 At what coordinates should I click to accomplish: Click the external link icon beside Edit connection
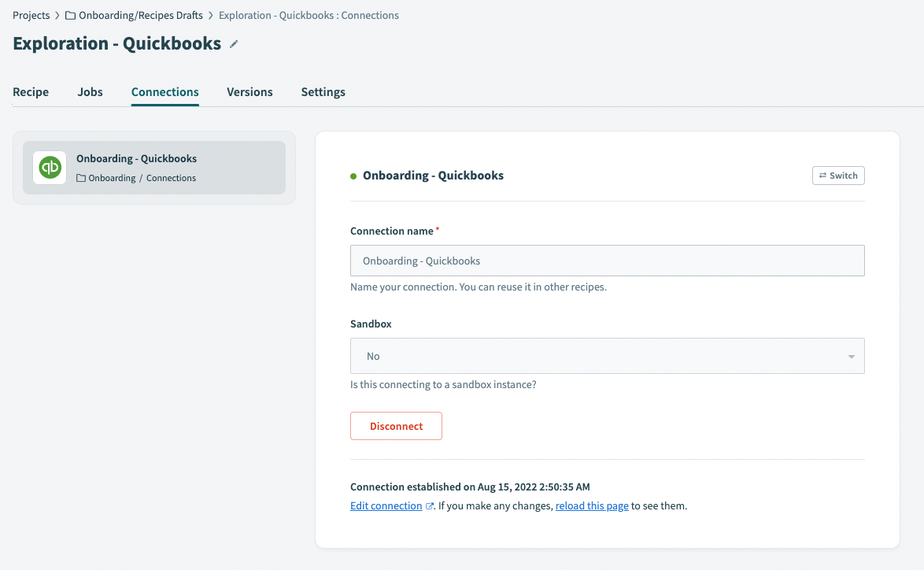pyautogui.click(x=430, y=505)
